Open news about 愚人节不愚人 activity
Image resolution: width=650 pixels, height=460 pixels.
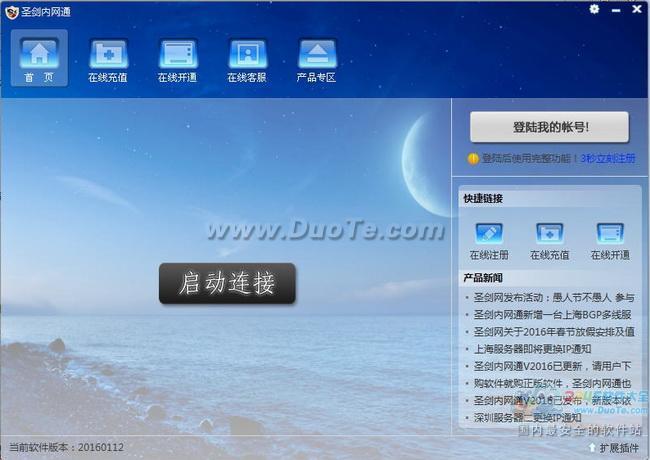pos(552,297)
